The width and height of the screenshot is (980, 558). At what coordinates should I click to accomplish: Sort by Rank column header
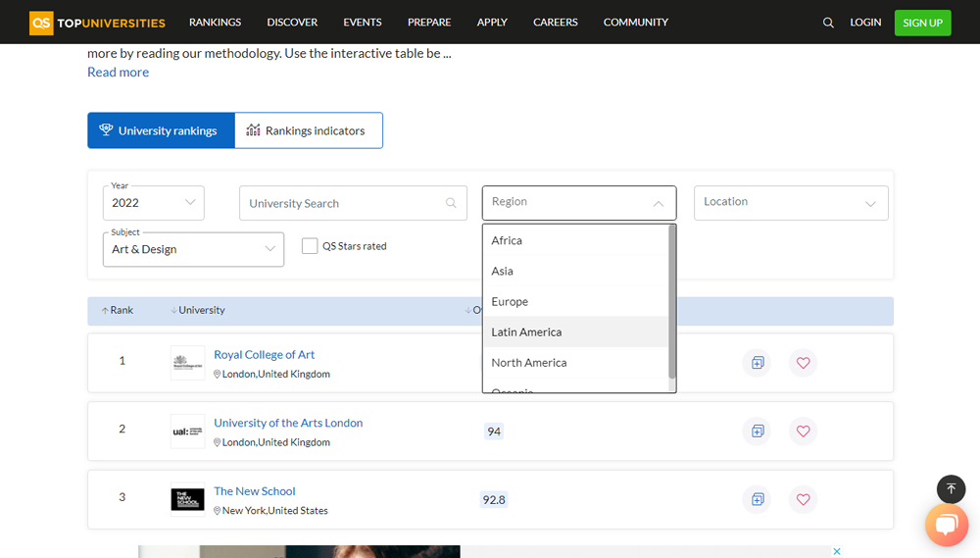(118, 310)
